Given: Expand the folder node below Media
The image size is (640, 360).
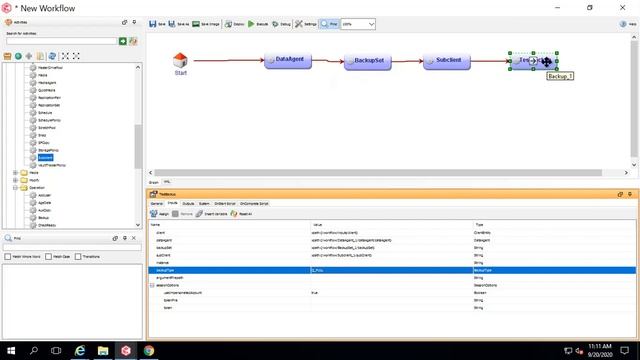Looking at the screenshot, I should coord(15,180).
